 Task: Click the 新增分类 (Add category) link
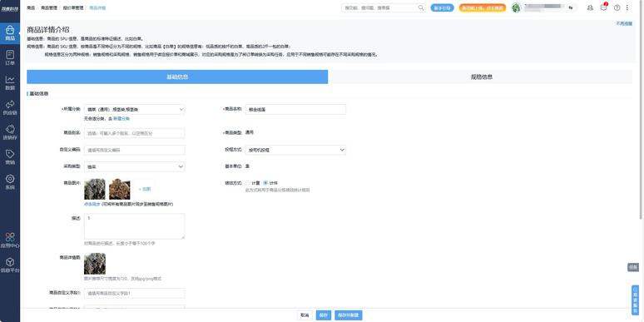click(121, 118)
